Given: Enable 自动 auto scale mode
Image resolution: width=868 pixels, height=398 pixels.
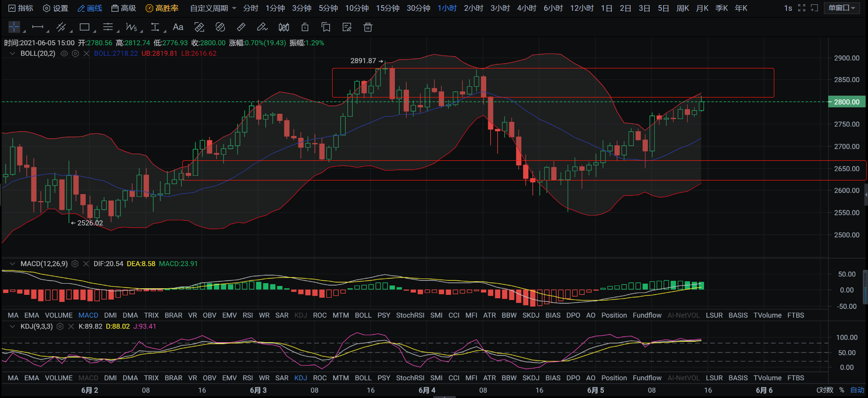Looking at the screenshot, I should pyautogui.click(x=857, y=390).
